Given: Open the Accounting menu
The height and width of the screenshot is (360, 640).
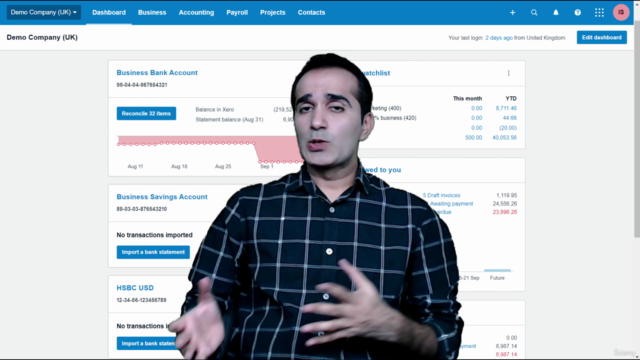Looking at the screenshot, I should pyautogui.click(x=196, y=13).
